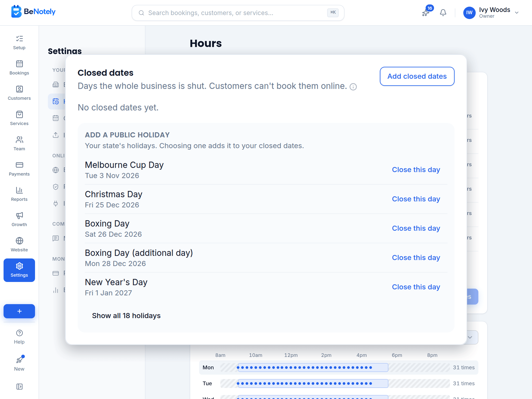The height and width of the screenshot is (399, 532).
Task: Open the Website globe section
Action: tap(19, 244)
